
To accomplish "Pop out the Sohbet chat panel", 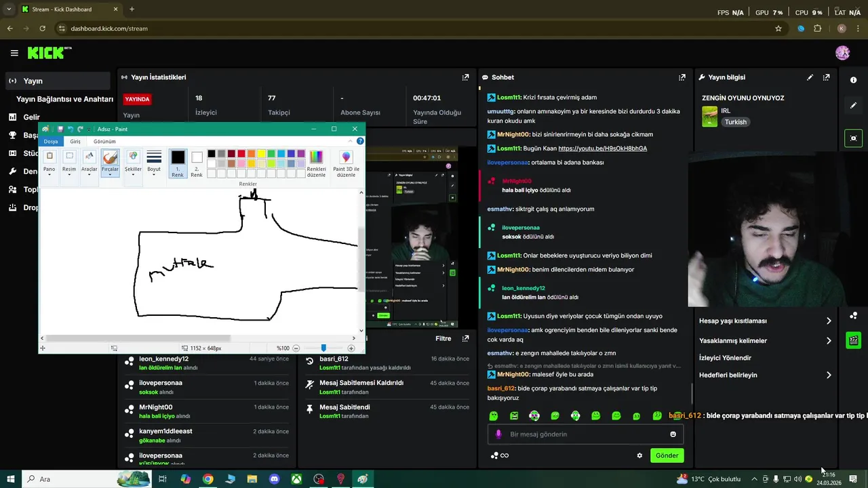I will (682, 77).
